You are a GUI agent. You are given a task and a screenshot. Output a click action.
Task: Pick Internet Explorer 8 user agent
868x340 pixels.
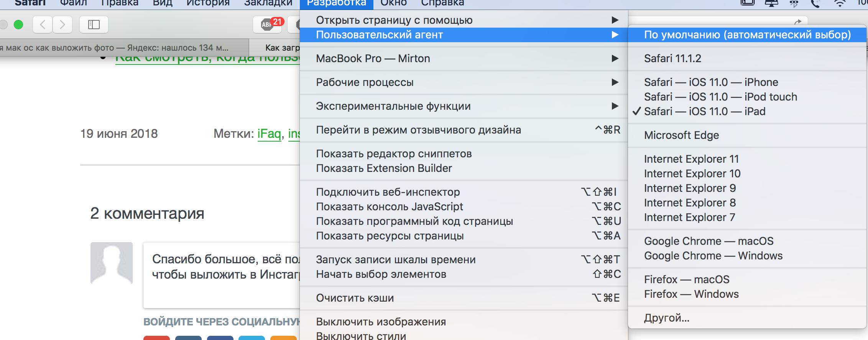click(747, 203)
